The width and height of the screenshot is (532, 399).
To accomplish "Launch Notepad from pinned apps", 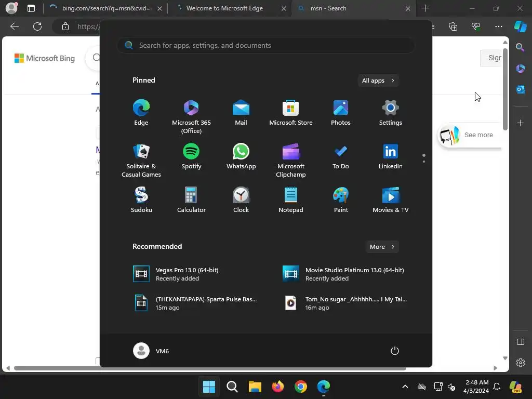I will [291, 200].
